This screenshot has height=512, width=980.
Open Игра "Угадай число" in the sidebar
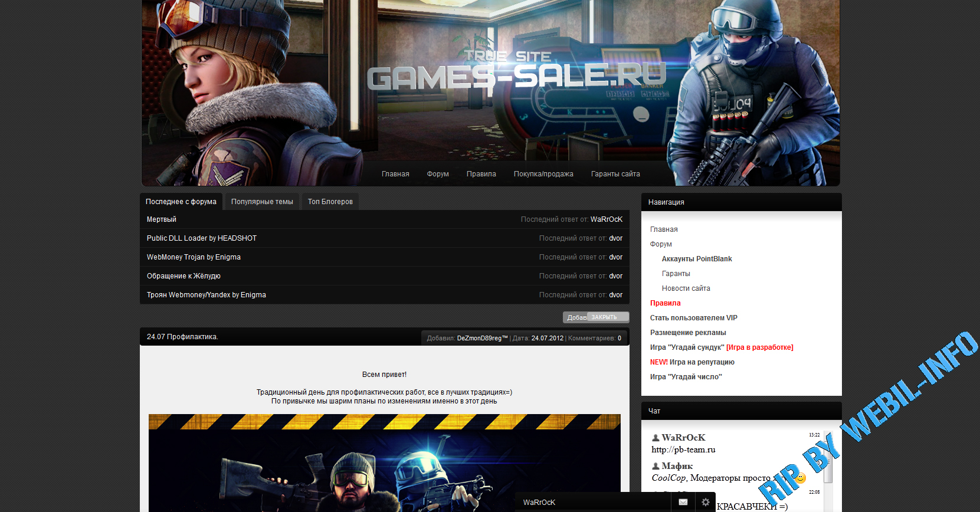pyautogui.click(x=686, y=377)
